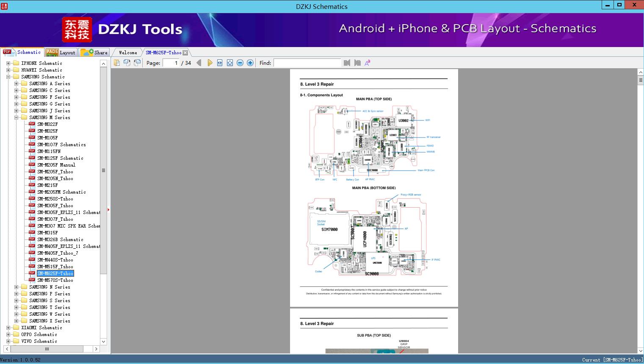Viewport: 644px width, 364px height.
Task: Switch to the Schematic tab
Action: [22, 52]
